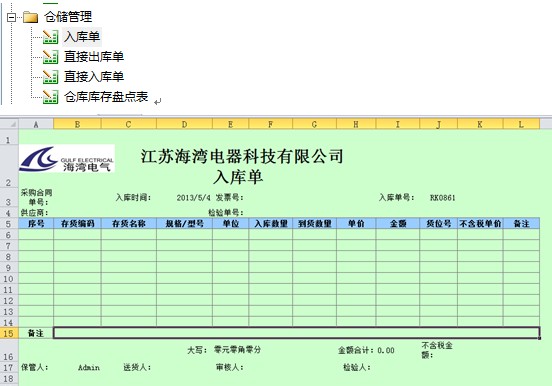Select column B header
Screen dimensions: 552x386
pos(77,124)
